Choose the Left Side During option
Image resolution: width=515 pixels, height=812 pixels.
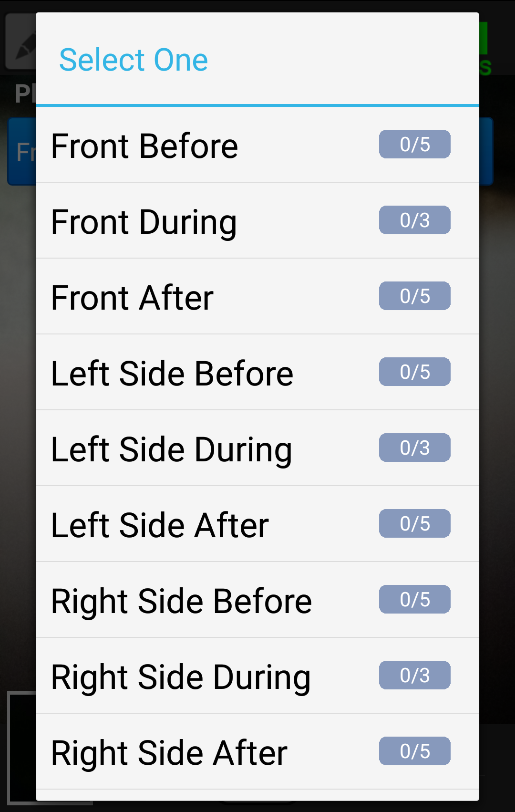pos(172,449)
